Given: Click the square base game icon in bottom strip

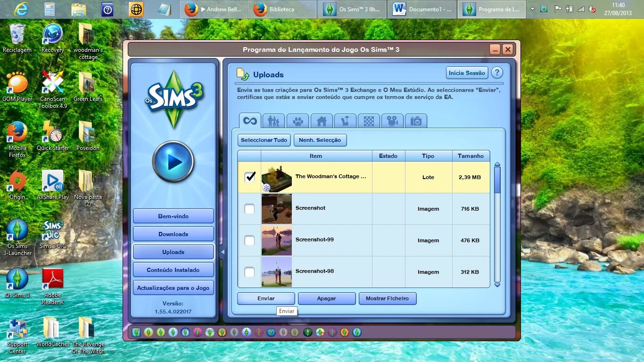Looking at the screenshot, I should (136, 332).
